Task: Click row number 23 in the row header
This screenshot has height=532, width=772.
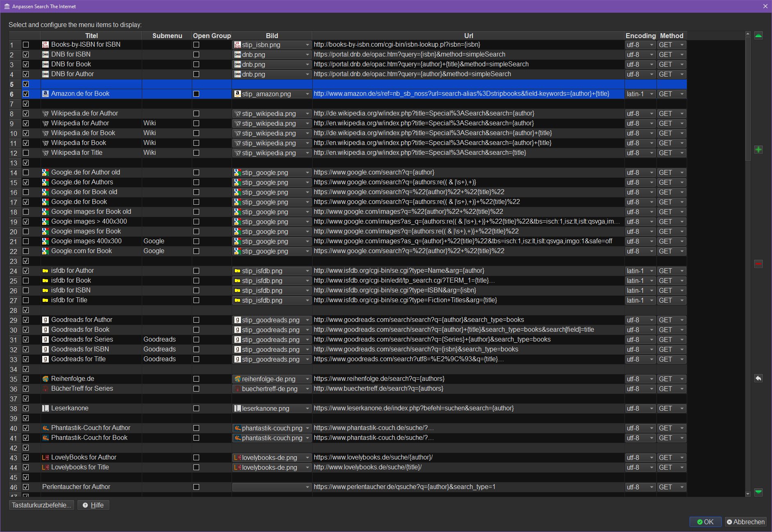Action: (14, 261)
